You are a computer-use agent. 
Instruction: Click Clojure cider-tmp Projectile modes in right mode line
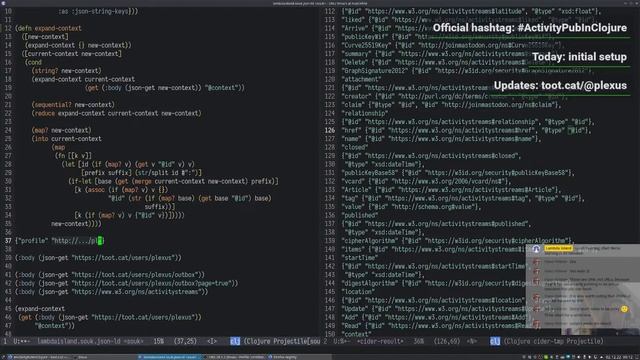553,341
